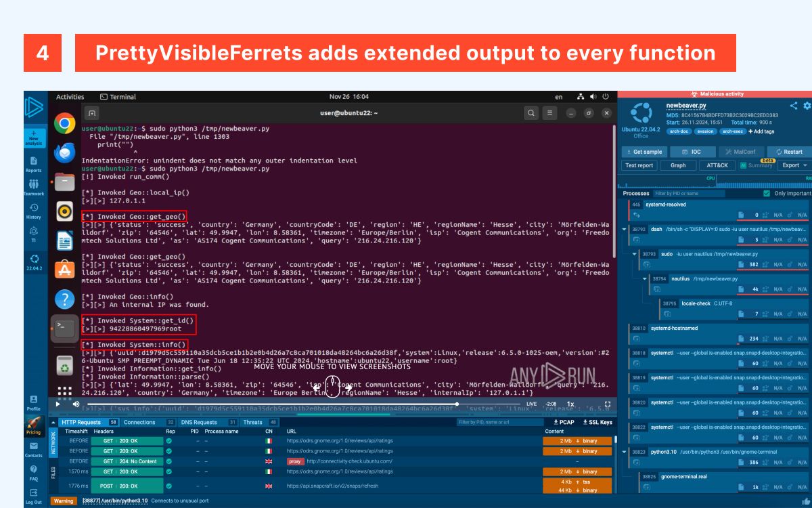Launch Google Chrome from the Ubuntu dock
This screenshot has width=812, height=508.
tap(65, 123)
